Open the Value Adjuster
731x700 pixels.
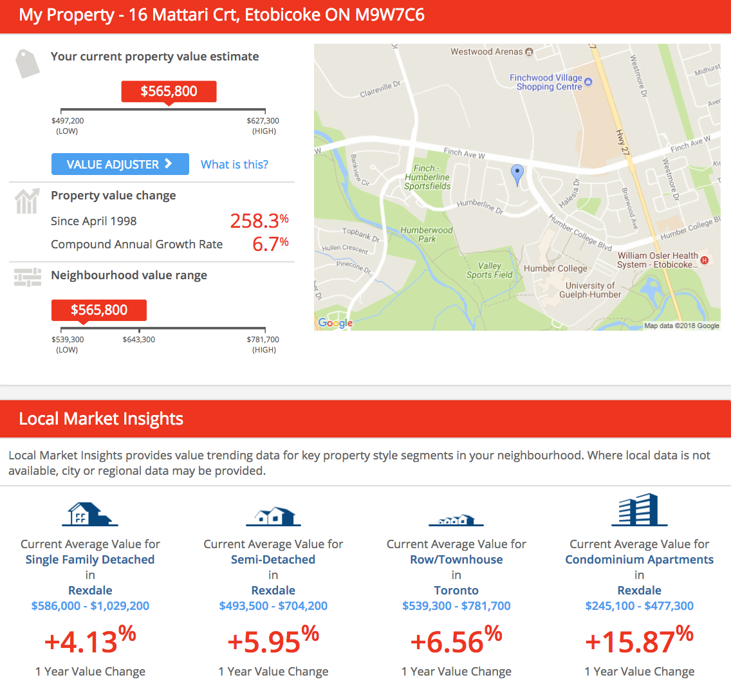120,164
